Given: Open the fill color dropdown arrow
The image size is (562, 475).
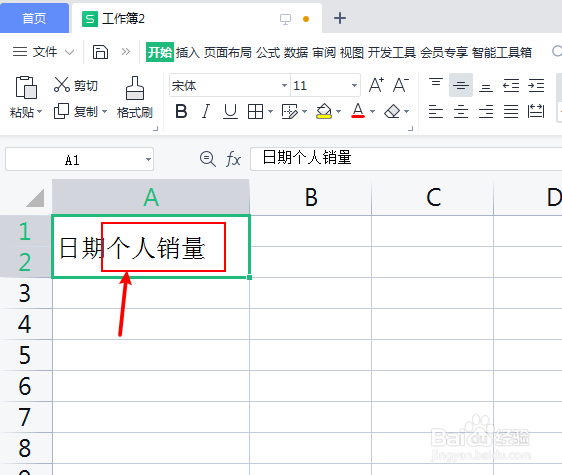Looking at the screenshot, I should click(338, 111).
